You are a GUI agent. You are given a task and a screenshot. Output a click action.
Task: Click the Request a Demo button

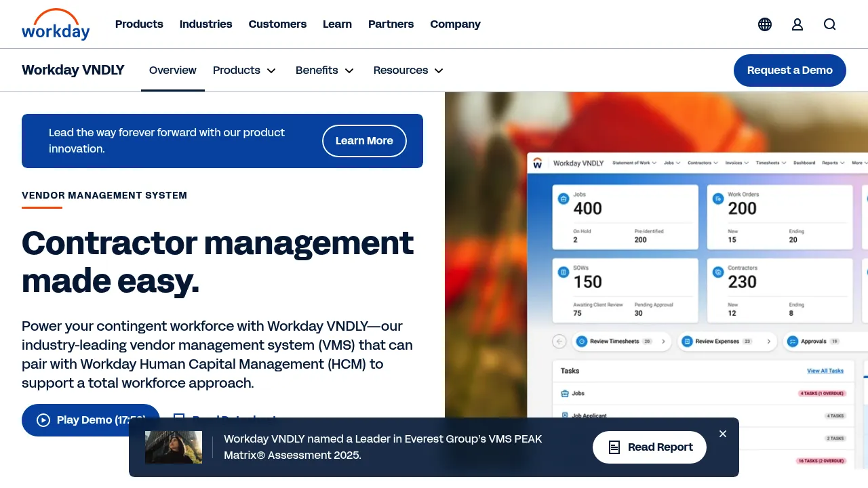[x=790, y=70]
